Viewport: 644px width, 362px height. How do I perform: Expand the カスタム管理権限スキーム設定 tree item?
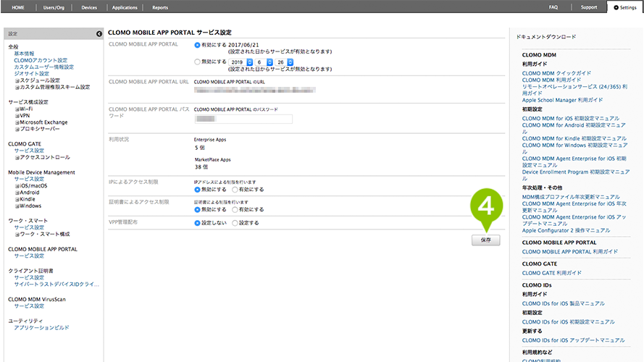click(x=17, y=88)
